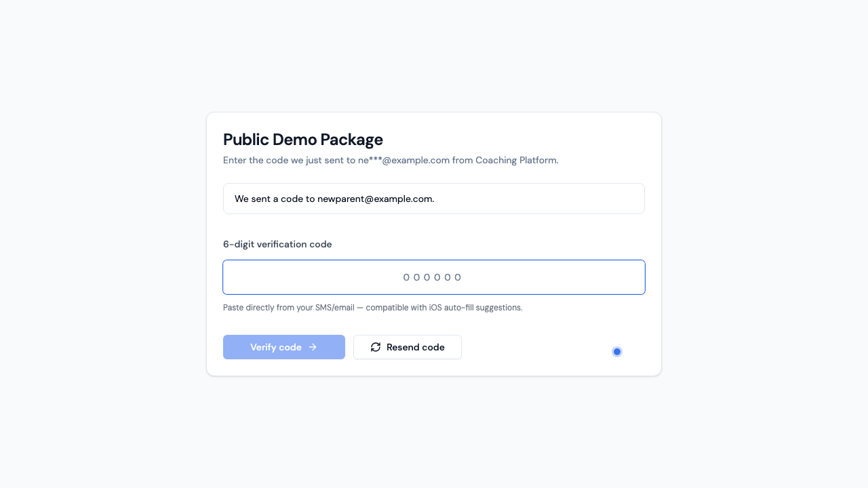
Task: Click the Public Demo Package heading
Action: [x=302, y=140]
